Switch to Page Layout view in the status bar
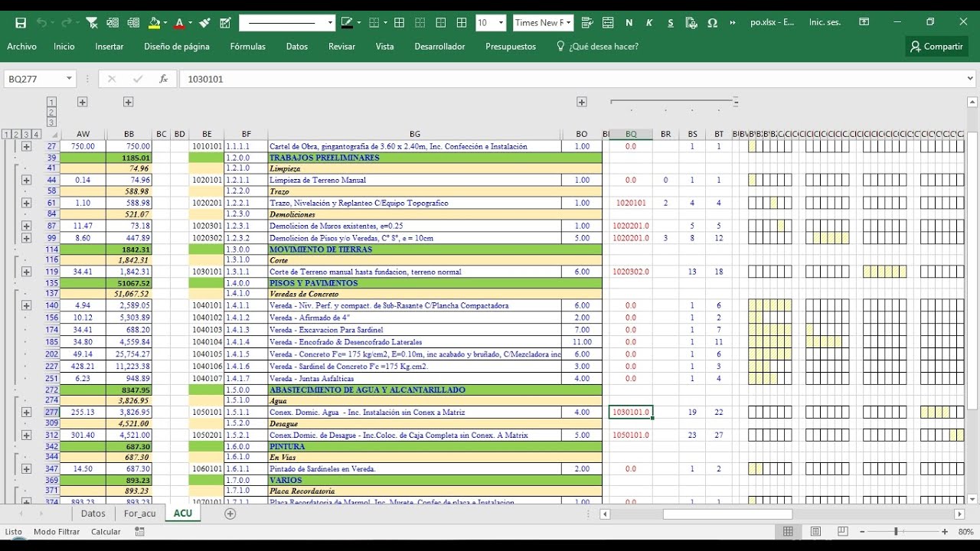 pos(815,531)
